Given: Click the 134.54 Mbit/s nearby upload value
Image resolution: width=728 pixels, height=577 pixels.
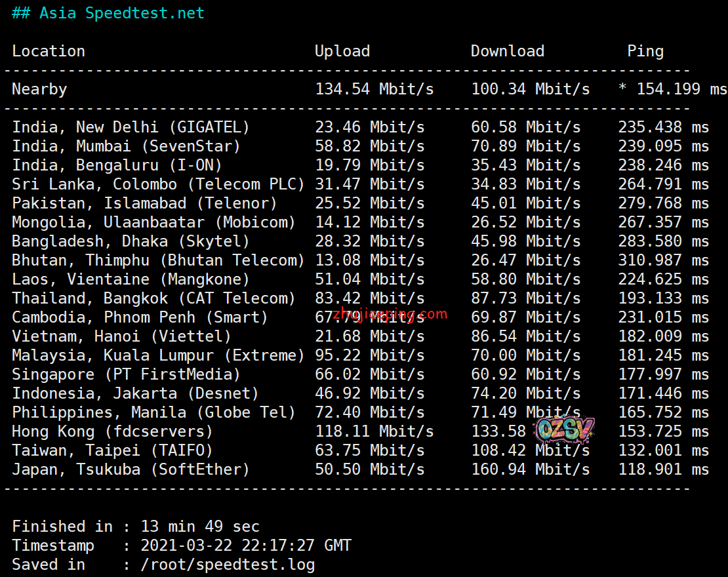Looking at the screenshot, I should [x=374, y=89].
